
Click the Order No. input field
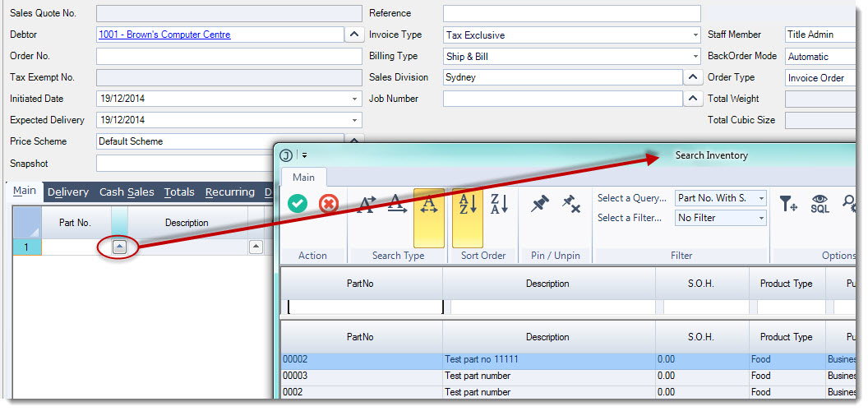point(229,56)
